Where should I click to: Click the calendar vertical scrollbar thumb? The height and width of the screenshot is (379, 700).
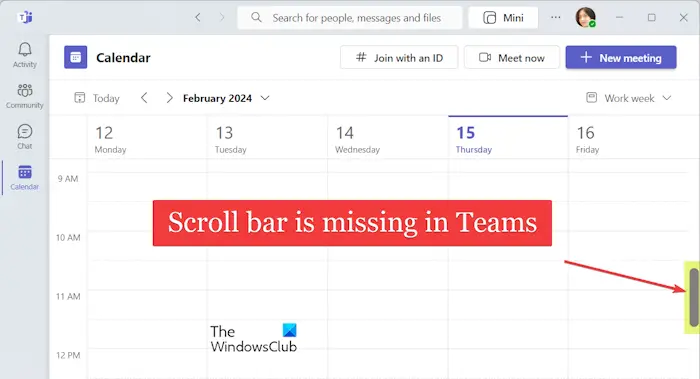pos(693,297)
